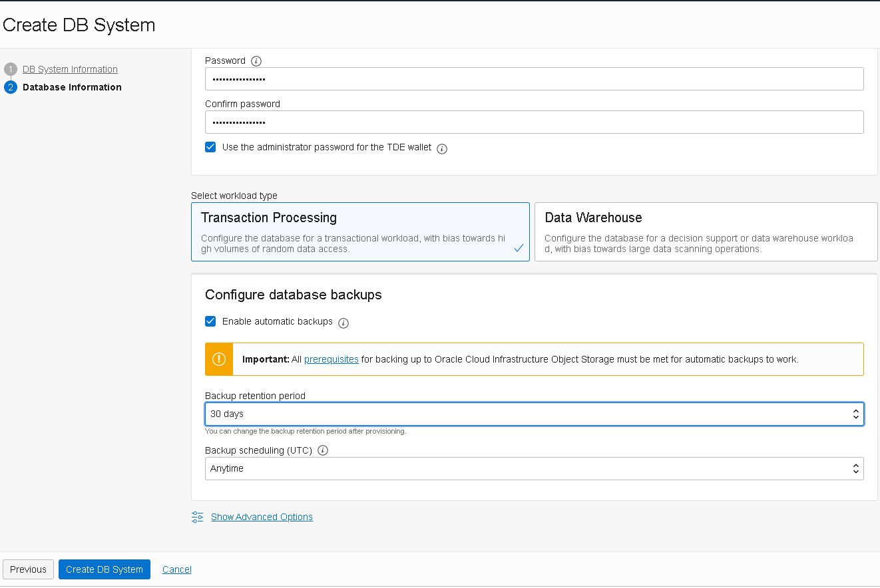Go to the DB System Information step
The height and width of the screenshot is (588, 880).
70,69
